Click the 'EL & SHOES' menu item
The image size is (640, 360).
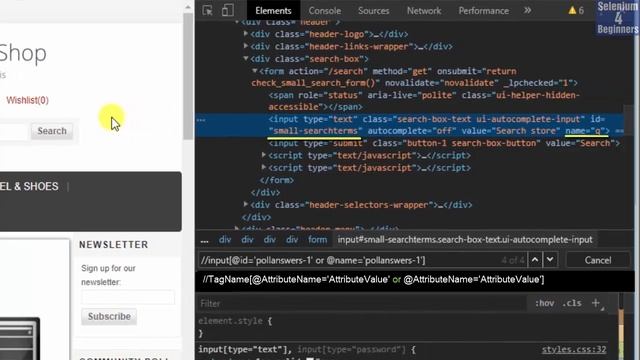click(x=29, y=187)
